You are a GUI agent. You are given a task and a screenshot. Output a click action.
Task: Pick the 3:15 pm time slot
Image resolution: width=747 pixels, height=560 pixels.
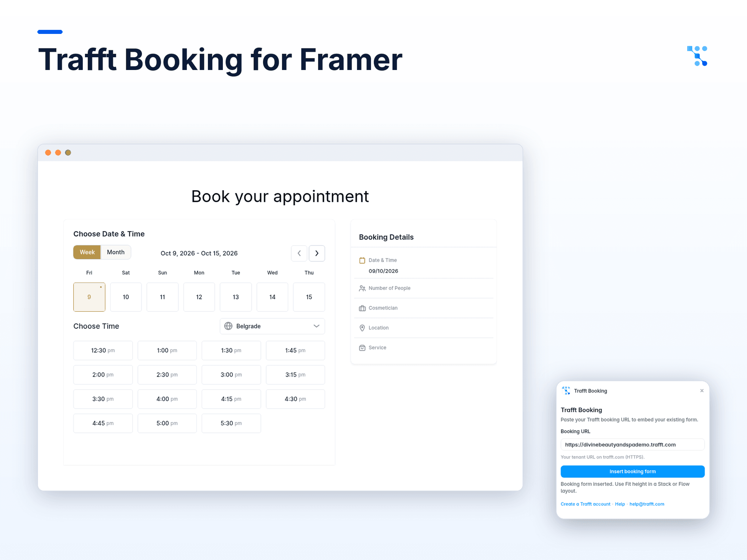pyautogui.click(x=295, y=375)
